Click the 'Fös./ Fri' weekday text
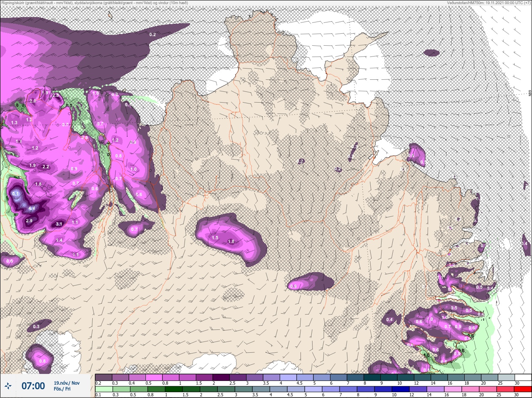 point(62,389)
